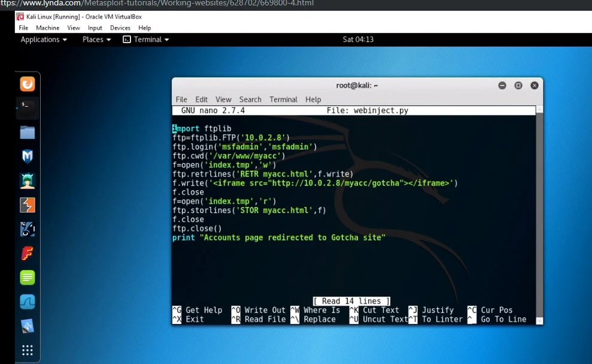
Task: Open the Firefox browser in the dock
Action: click(27, 84)
